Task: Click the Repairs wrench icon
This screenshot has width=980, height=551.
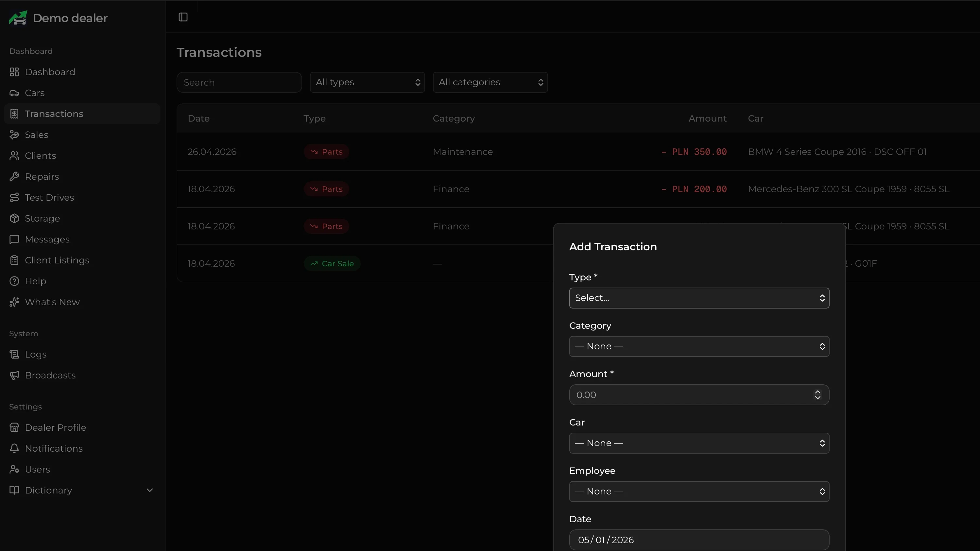Action: click(14, 176)
